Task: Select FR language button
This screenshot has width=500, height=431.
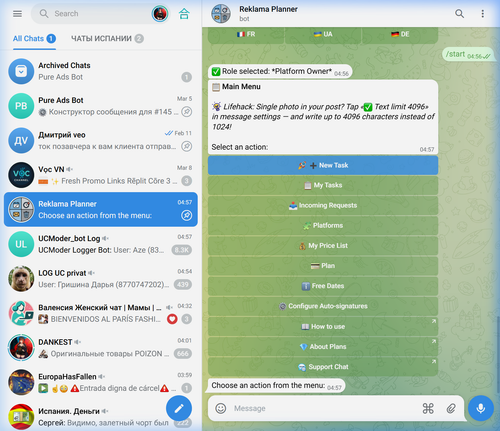Action: click(x=246, y=34)
